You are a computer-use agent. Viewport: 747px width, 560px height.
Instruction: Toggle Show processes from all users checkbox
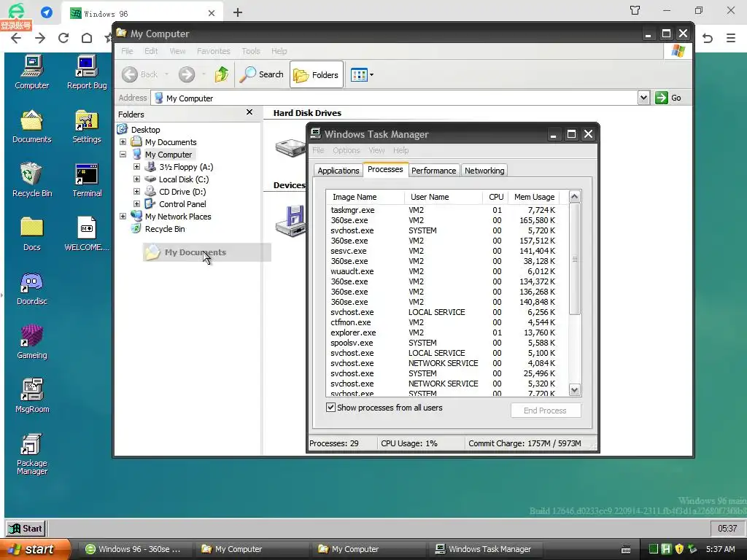pos(330,407)
